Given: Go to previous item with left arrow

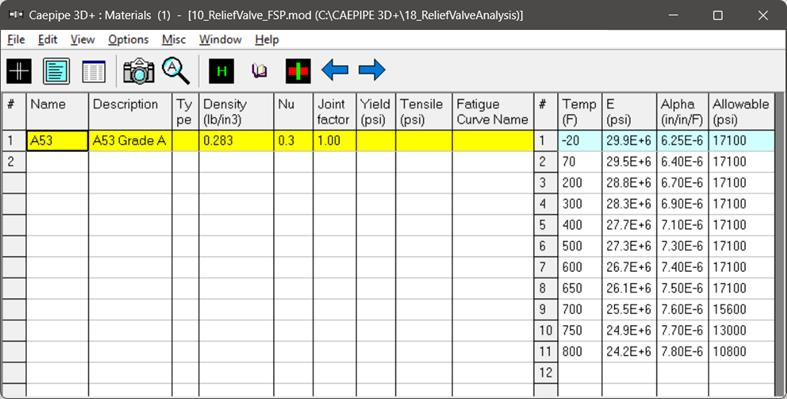Looking at the screenshot, I should [x=335, y=70].
